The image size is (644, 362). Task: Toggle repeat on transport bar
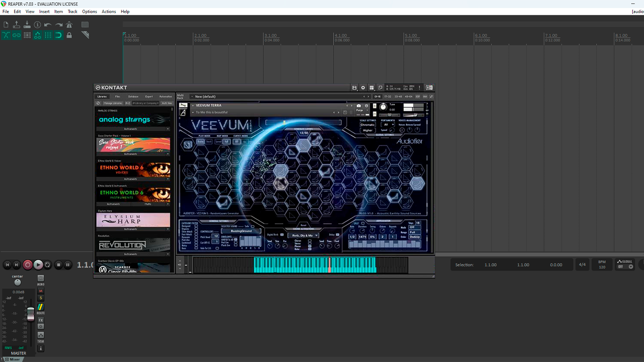48,265
